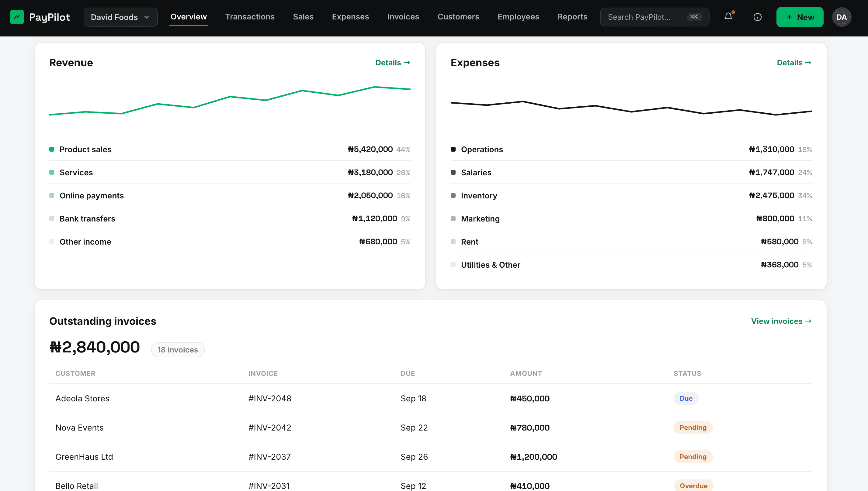This screenshot has width=868, height=491.
Task: Click the ₦1,310,000 Operations amount
Action: (x=772, y=149)
